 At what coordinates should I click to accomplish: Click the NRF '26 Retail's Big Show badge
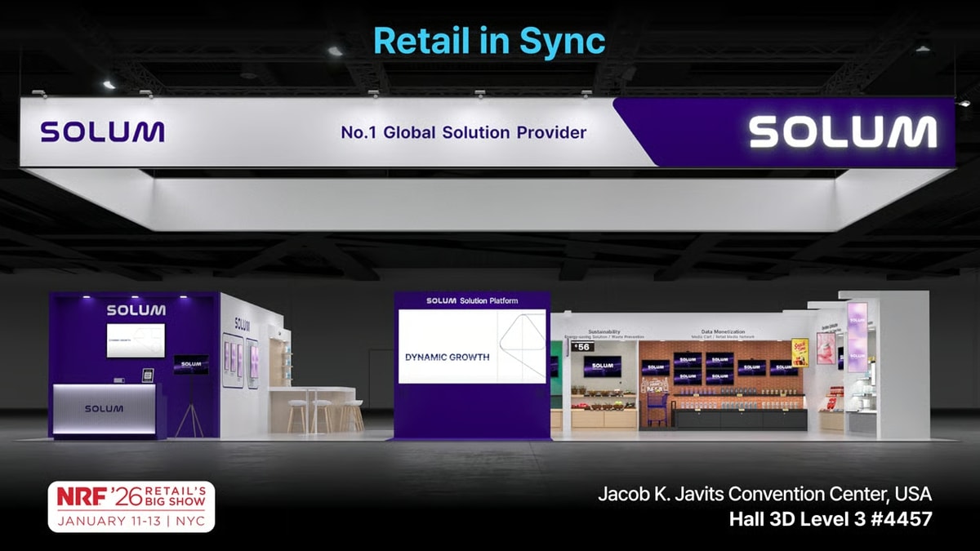tap(131, 506)
